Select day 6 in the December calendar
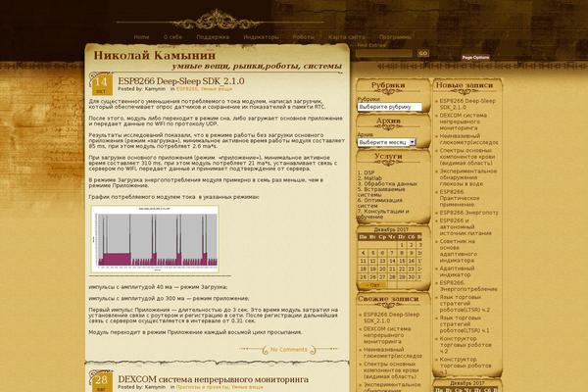 [x=382, y=253]
